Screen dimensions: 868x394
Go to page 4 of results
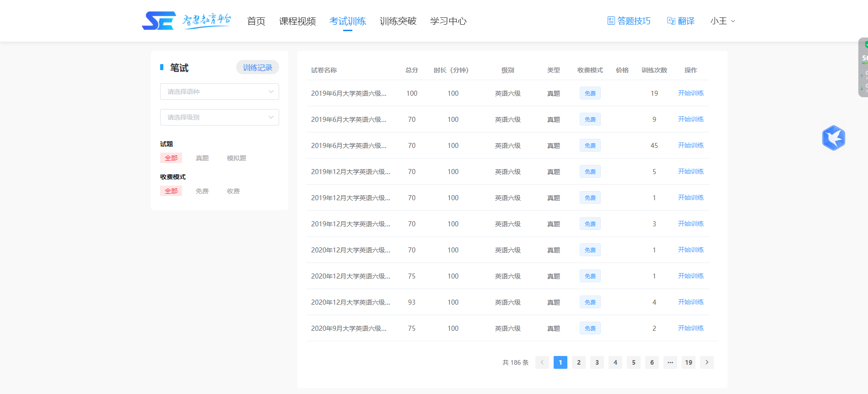point(615,362)
